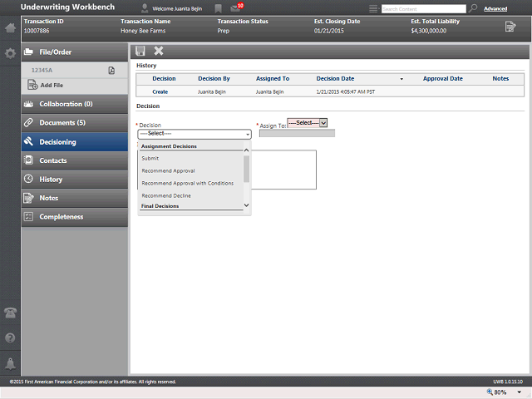Click the 01/21/2015 closing date
This screenshot has width=532, height=399.
click(x=329, y=31)
